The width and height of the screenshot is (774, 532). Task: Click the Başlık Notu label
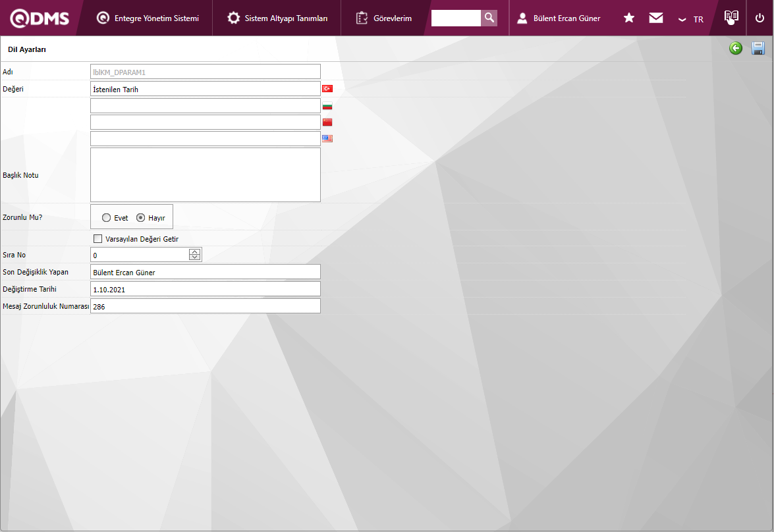click(x=20, y=175)
